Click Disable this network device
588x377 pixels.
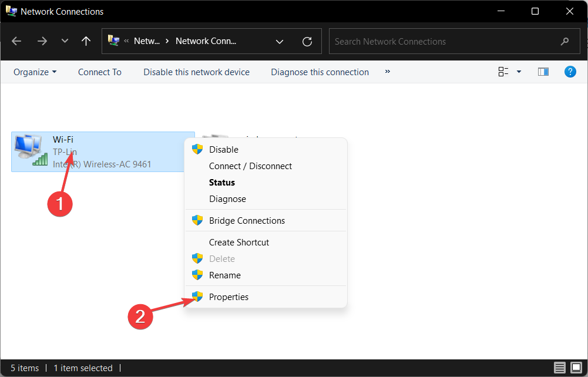(196, 72)
